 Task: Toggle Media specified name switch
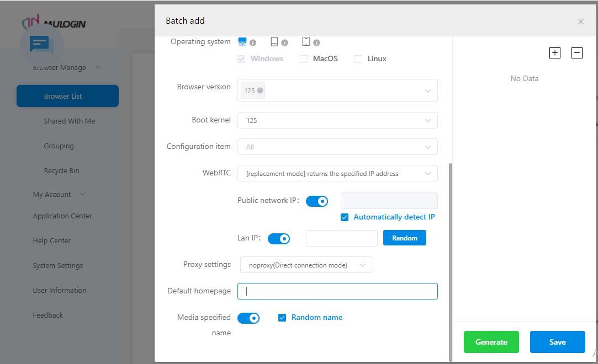[x=248, y=318]
